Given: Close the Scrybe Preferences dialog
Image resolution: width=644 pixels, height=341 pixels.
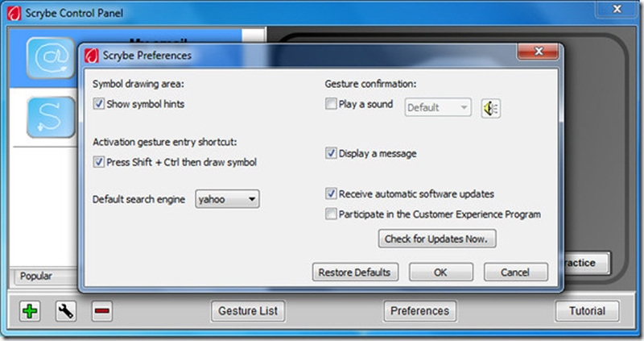Looking at the screenshot, I should tap(539, 52).
